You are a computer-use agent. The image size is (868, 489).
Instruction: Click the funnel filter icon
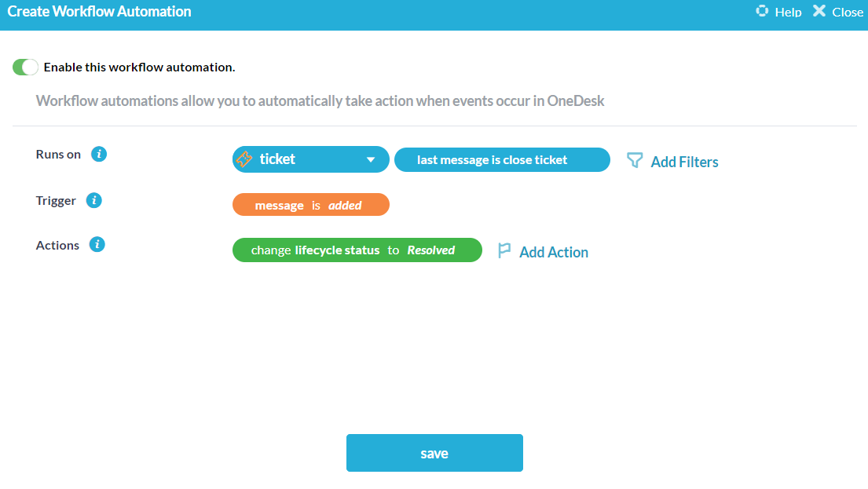(x=635, y=160)
